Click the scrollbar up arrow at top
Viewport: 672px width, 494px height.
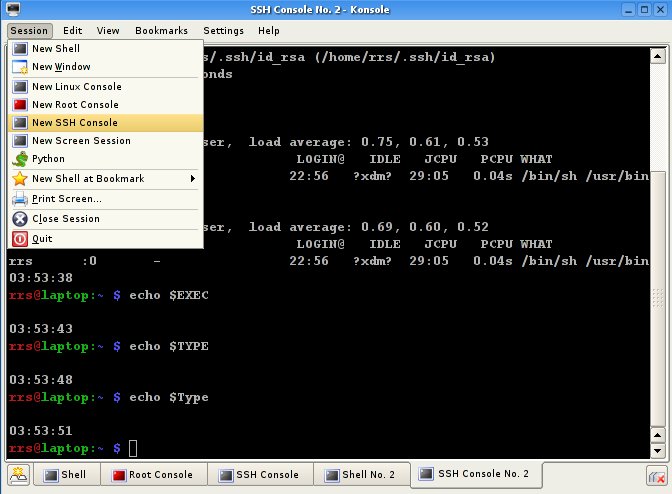point(657,56)
